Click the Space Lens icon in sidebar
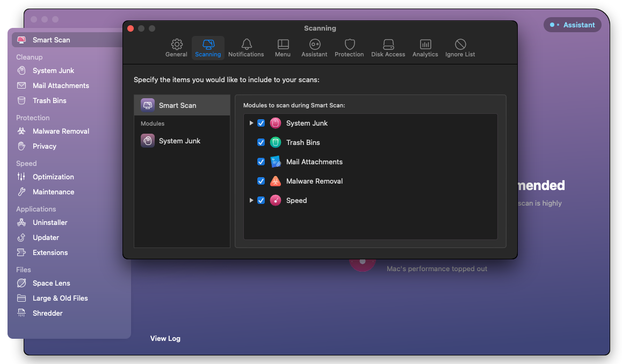The width and height of the screenshot is (622, 364). (21, 283)
